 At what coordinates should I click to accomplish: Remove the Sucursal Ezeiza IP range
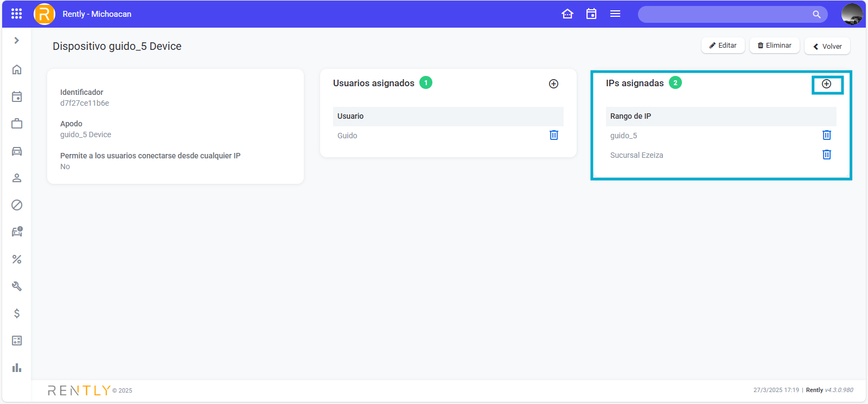click(826, 155)
